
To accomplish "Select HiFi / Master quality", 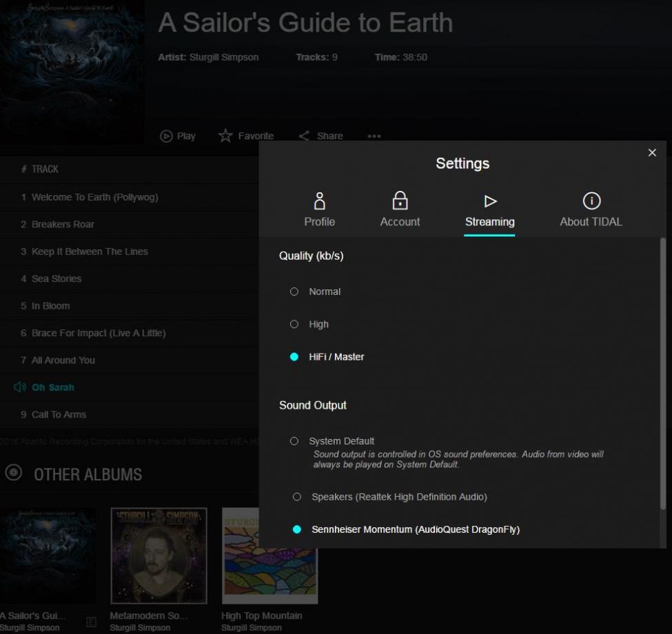I will [x=294, y=357].
